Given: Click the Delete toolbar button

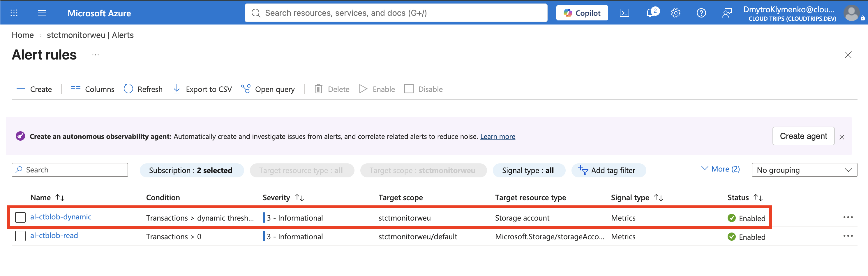Looking at the screenshot, I should [x=332, y=89].
